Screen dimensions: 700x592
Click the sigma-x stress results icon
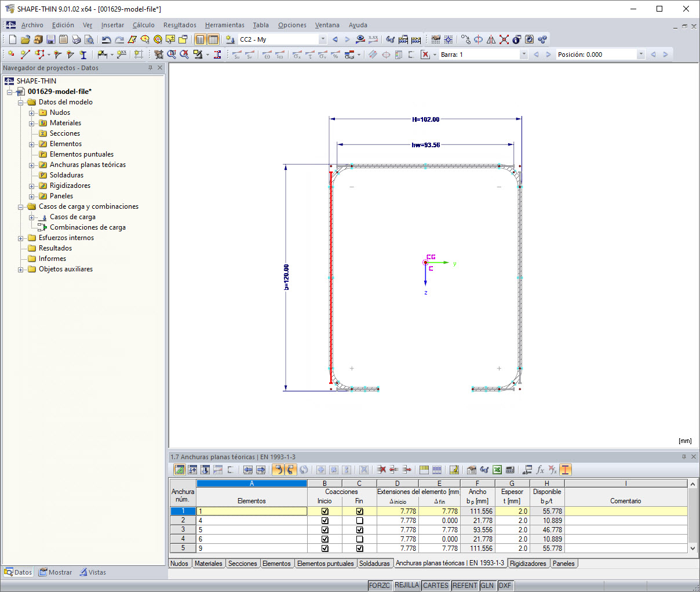click(297, 55)
